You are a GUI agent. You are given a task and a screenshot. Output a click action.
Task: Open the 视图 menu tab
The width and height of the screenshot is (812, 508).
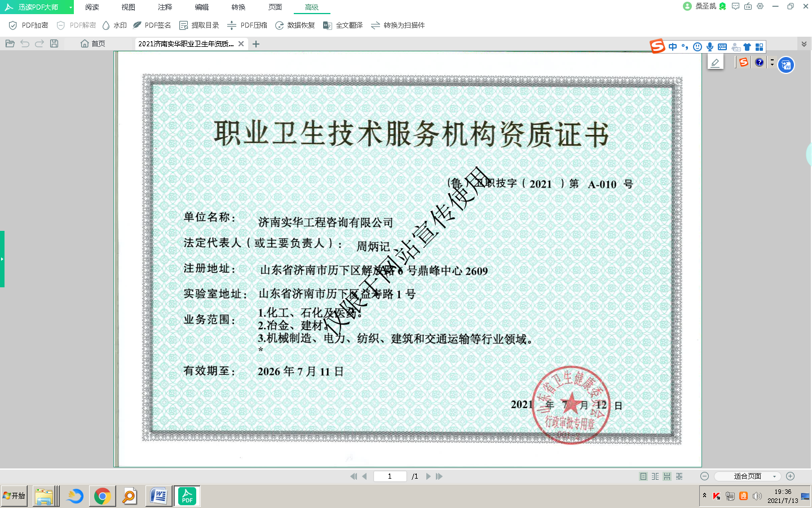tap(129, 7)
